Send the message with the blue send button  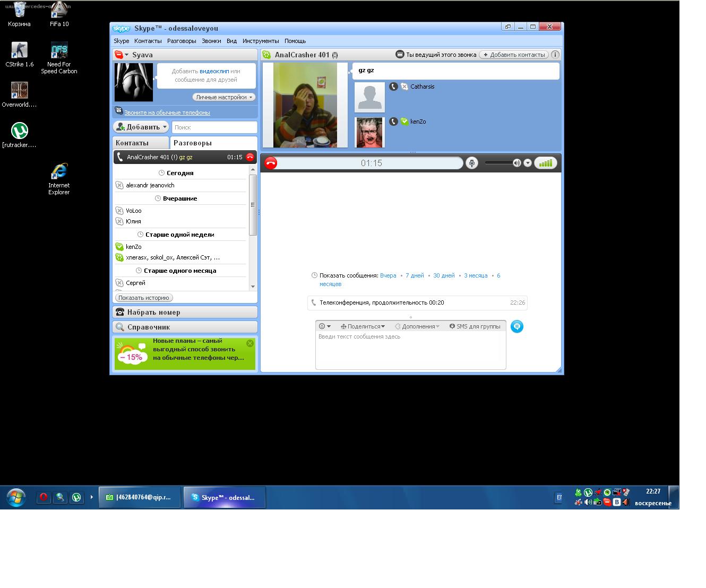tap(516, 326)
